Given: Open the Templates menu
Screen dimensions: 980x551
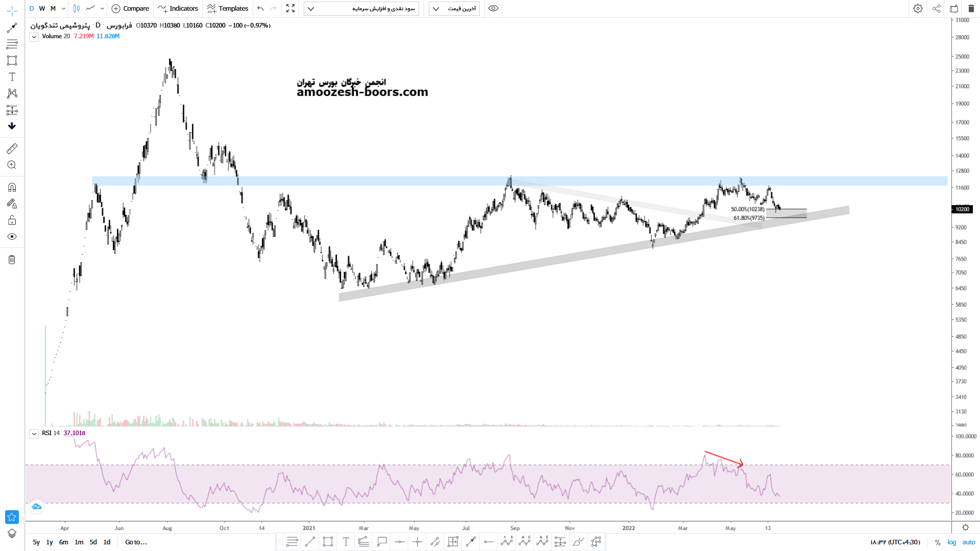Looking at the screenshot, I should point(228,9).
